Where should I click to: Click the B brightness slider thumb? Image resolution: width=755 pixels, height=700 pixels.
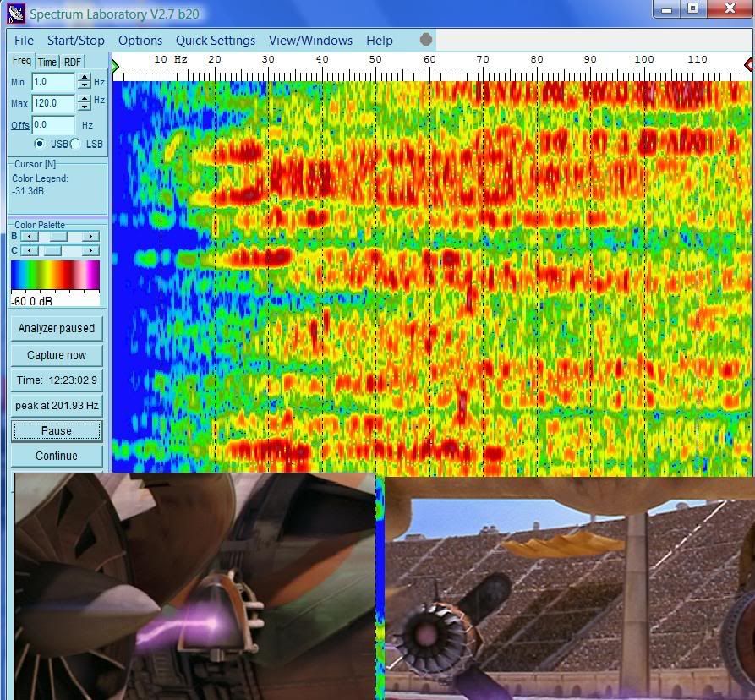(x=58, y=237)
